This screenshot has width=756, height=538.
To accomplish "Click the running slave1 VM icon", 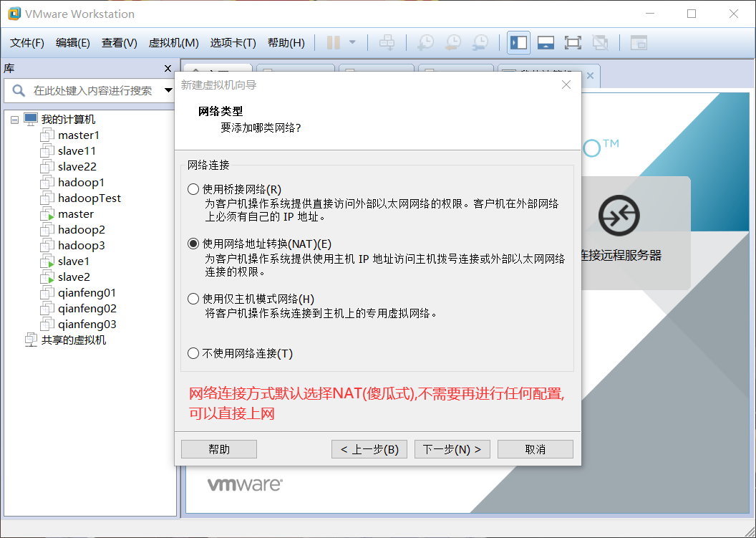I will pos(47,261).
